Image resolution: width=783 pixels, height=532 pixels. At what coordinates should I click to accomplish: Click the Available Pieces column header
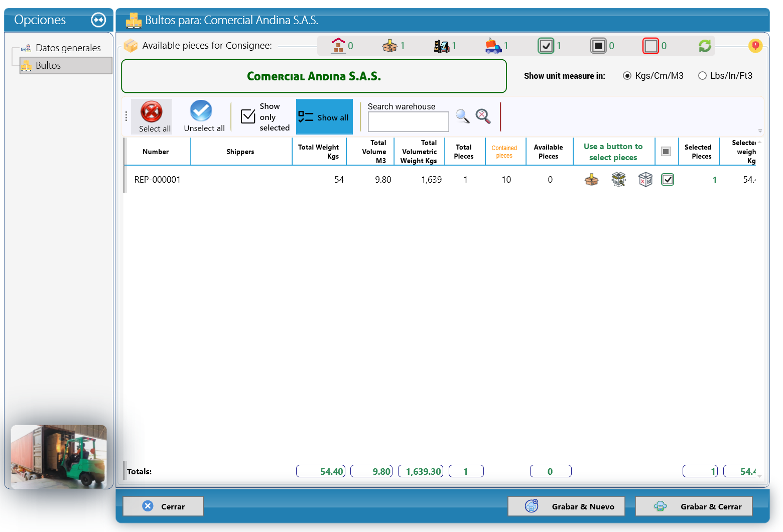[x=549, y=152]
